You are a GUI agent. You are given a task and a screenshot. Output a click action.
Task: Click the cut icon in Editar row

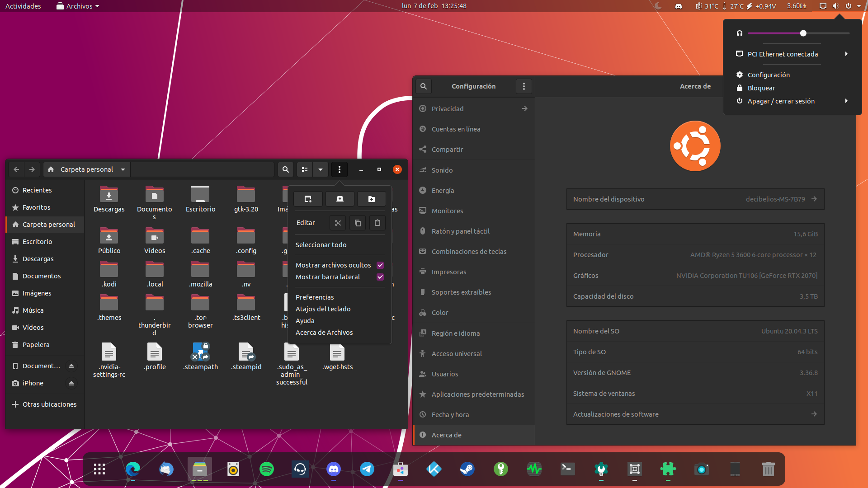(x=338, y=223)
